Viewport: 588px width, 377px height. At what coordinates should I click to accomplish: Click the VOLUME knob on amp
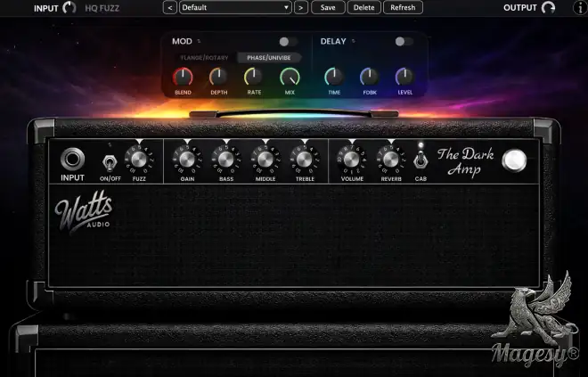click(x=352, y=159)
